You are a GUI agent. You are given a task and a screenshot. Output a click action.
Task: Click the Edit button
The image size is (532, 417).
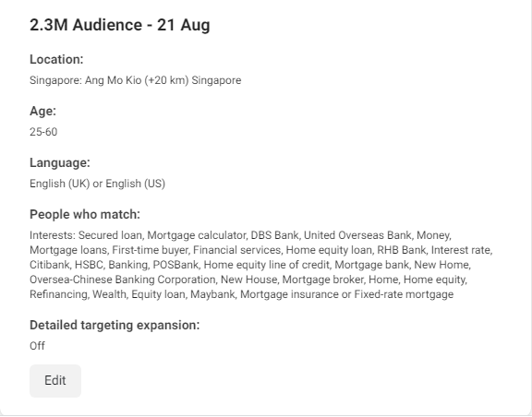coord(55,381)
